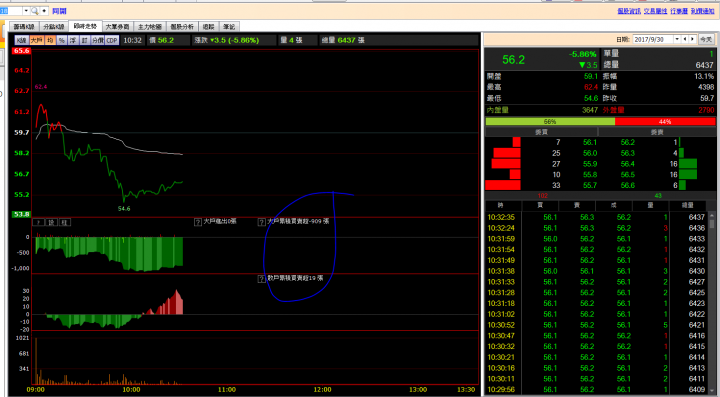Image resolution: width=720 pixels, height=397 pixels.
Task: Select the 即時走勢 tab
Action: coord(85,26)
